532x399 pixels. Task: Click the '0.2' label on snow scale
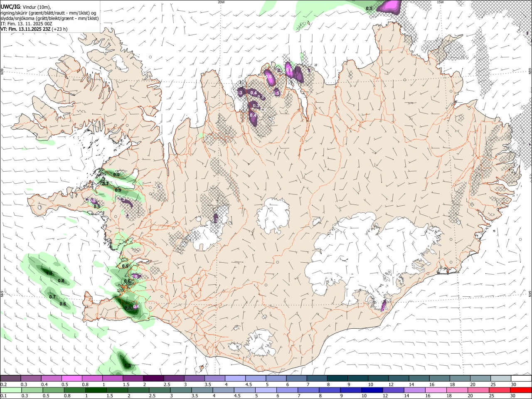(x=3, y=384)
